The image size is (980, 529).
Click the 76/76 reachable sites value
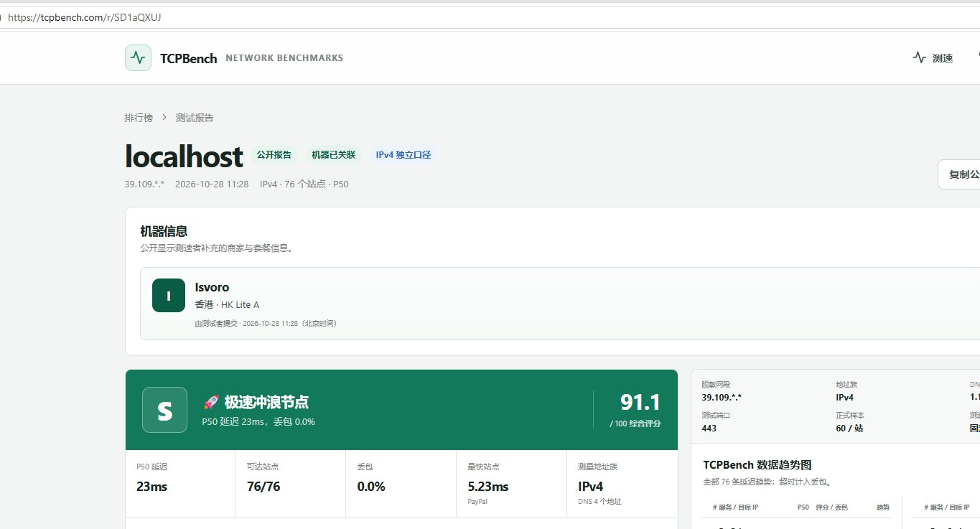click(x=263, y=487)
